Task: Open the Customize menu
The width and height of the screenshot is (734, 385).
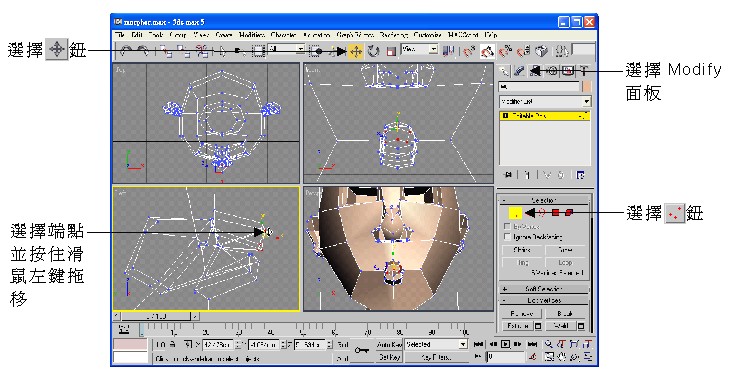Action: (x=427, y=35)
